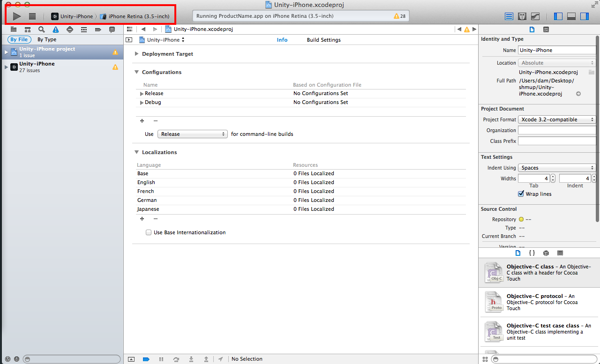The width and height of the screenshot is (600, 364).
Task: Select the French localization row
Action: coord(301,191)
